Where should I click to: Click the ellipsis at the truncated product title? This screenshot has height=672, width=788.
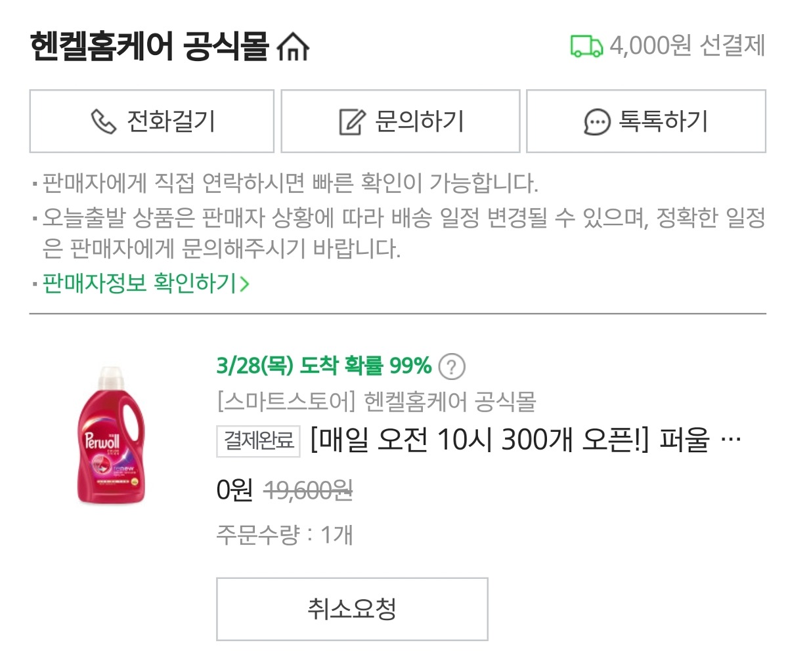tap(731, 440)
